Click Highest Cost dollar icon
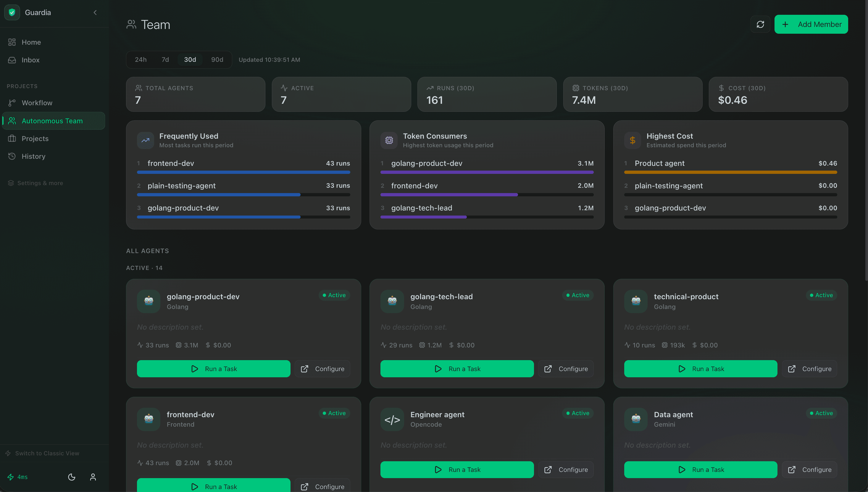 [633, 140]
